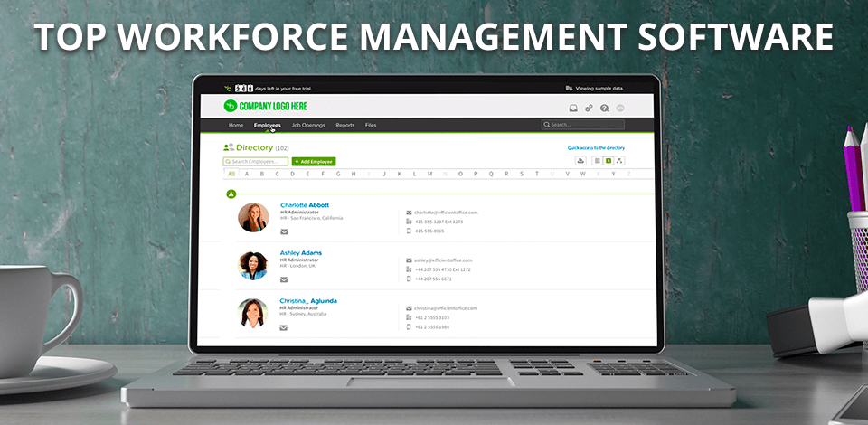Screen dimensions: 868x425
Task: Switch to org chart view icon
Action: 618,161
